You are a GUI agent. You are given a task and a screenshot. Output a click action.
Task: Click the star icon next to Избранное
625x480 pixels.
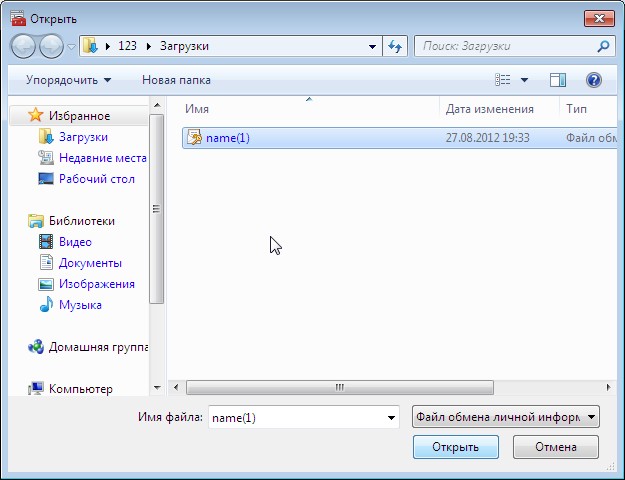(35, 115)
